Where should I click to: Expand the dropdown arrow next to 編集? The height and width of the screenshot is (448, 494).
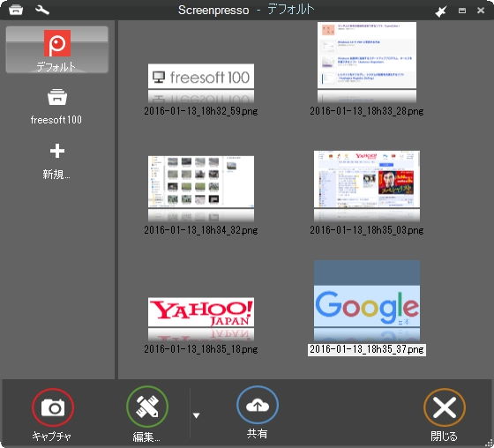pyautogui.click(x=196, y=415)
